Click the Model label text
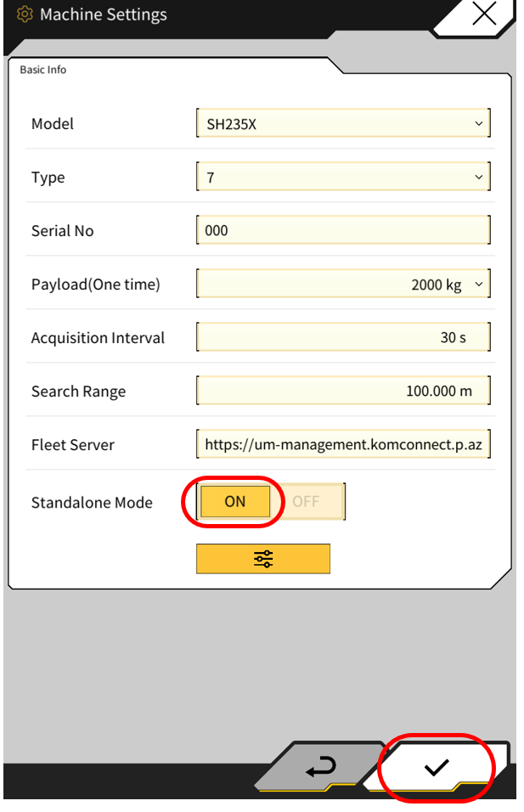The width and height of the screenshot is (524, 812). coord(53,124)
